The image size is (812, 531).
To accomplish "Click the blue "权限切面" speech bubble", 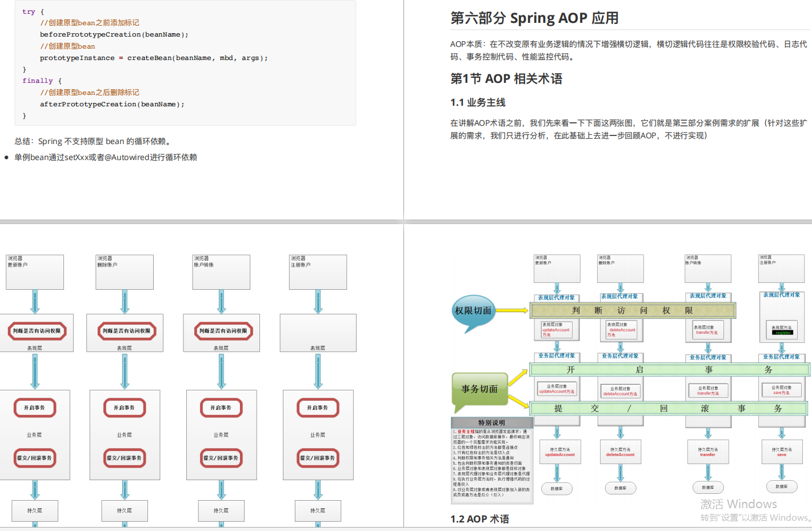I will pyautogui.click(x=473, y=312).
